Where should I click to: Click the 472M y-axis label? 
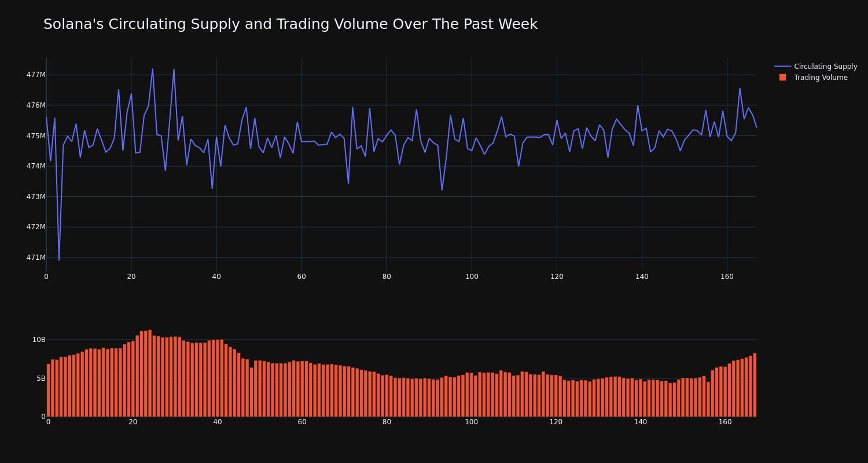click(x=36, y=227)
